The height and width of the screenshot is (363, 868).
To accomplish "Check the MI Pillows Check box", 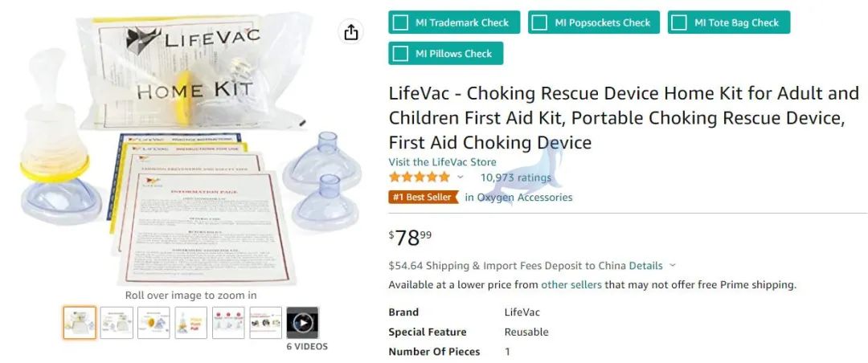I will [x=400, y=54].
